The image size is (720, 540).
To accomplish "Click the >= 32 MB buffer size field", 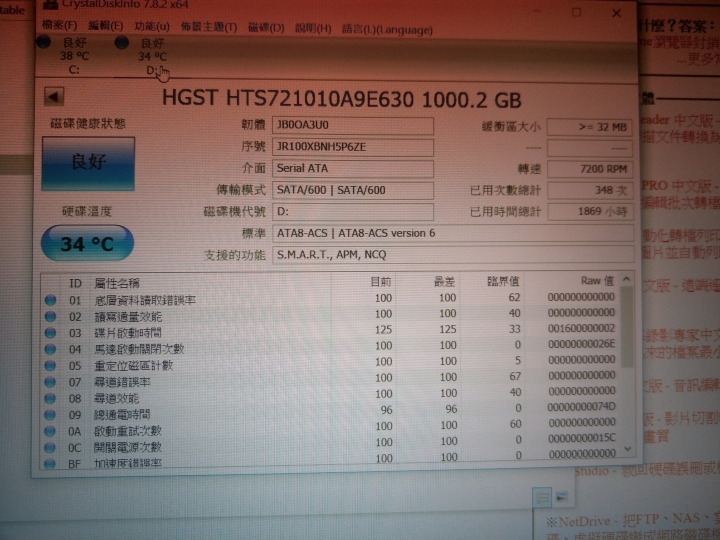I will click(590, 127).
